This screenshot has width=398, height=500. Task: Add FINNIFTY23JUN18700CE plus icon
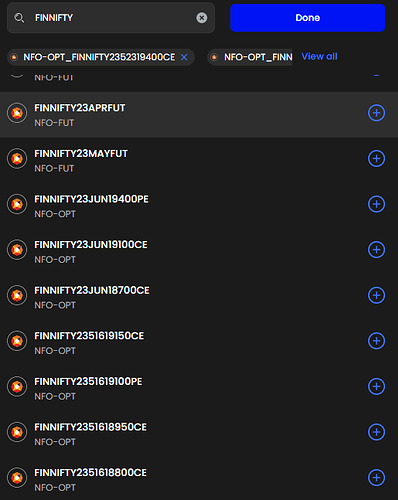[376, 295]
